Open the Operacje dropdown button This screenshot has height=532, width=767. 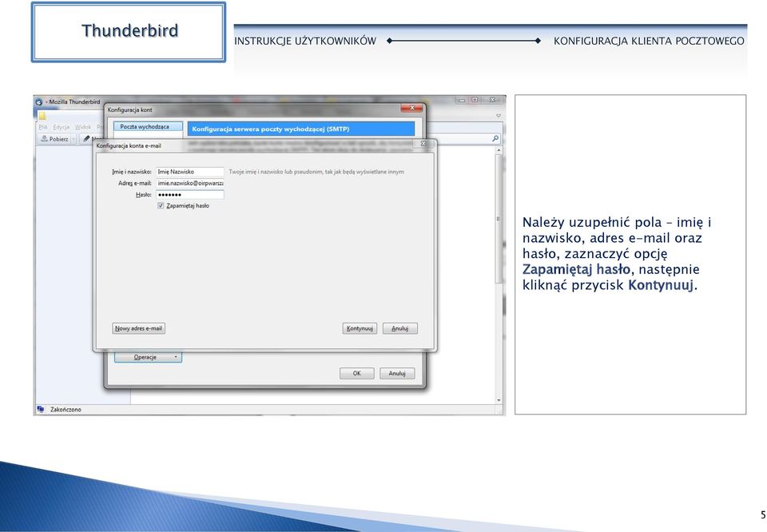click(149, 357)
